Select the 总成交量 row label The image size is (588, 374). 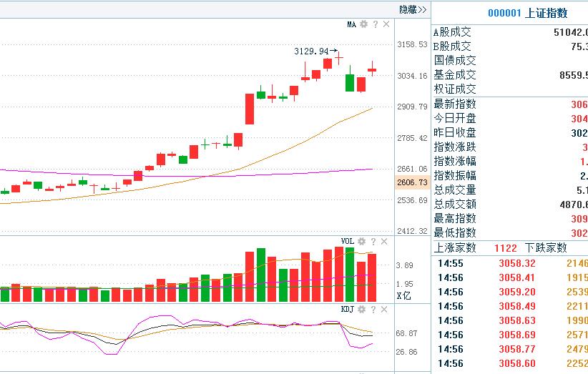[455, 190]
